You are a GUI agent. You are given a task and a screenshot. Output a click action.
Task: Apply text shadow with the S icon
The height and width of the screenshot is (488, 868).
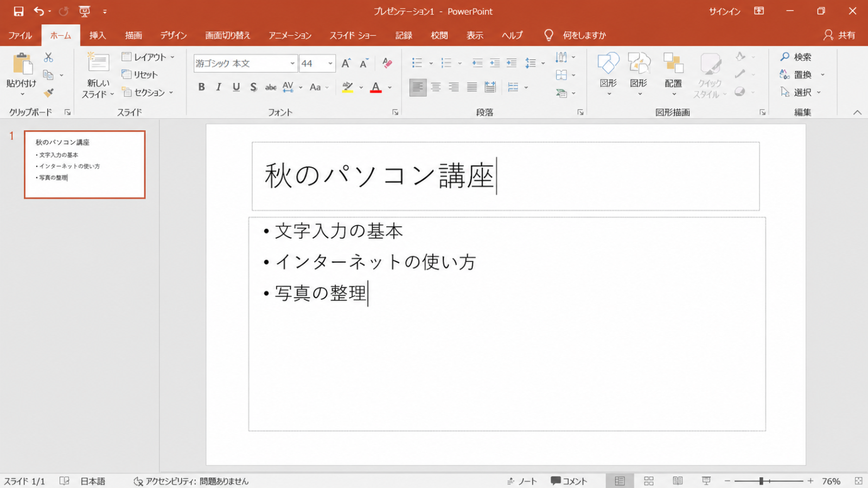253,87
